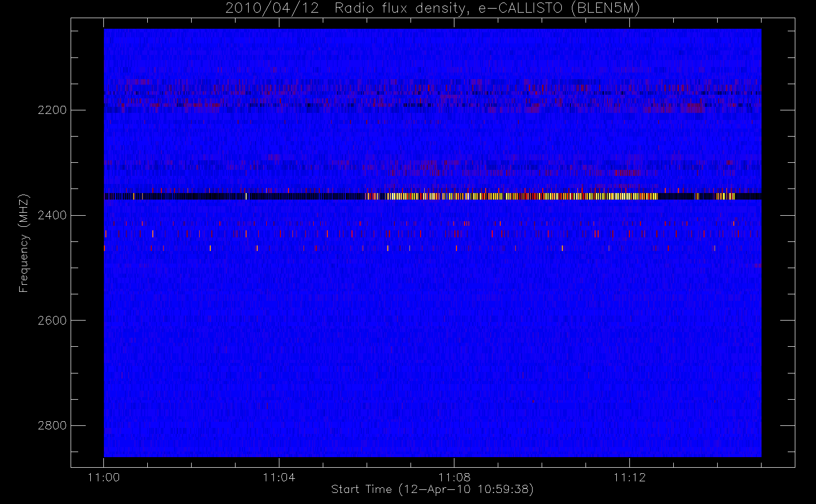Click the '2400' frequency axis label
This screenshot has width=816, height=504.
52,215
